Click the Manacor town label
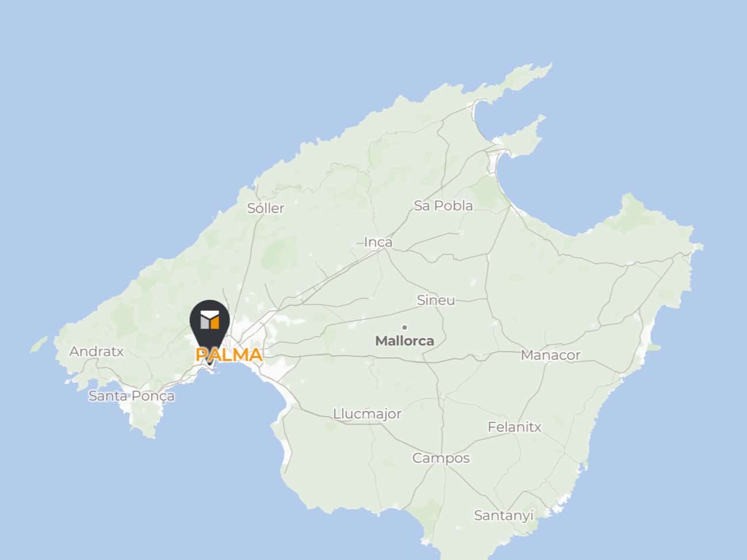The height and width of the screenshot is (560, 747). pyautogui.click(x=551, y=355)
